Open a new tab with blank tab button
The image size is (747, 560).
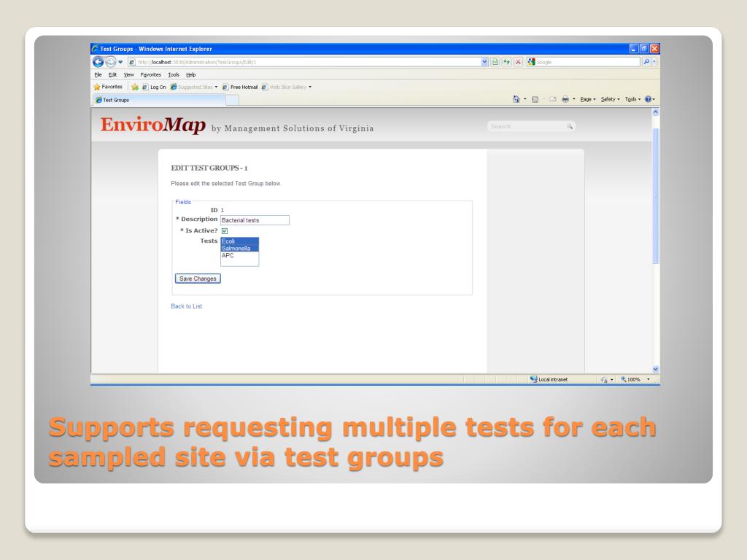click(232, 100)
